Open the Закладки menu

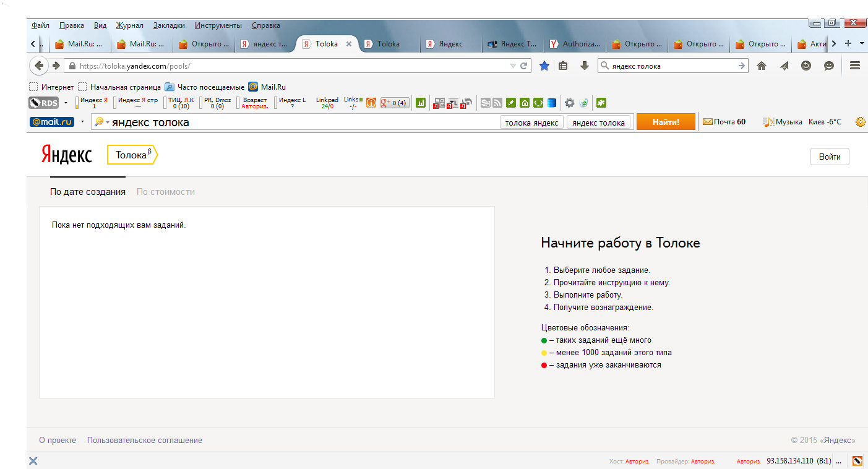pos(169,25)
